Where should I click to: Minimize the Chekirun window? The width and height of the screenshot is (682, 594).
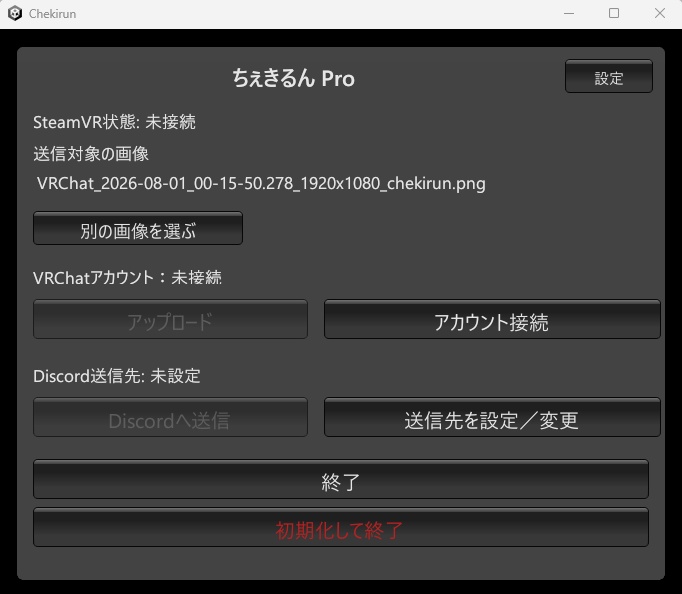coord(569,13)
